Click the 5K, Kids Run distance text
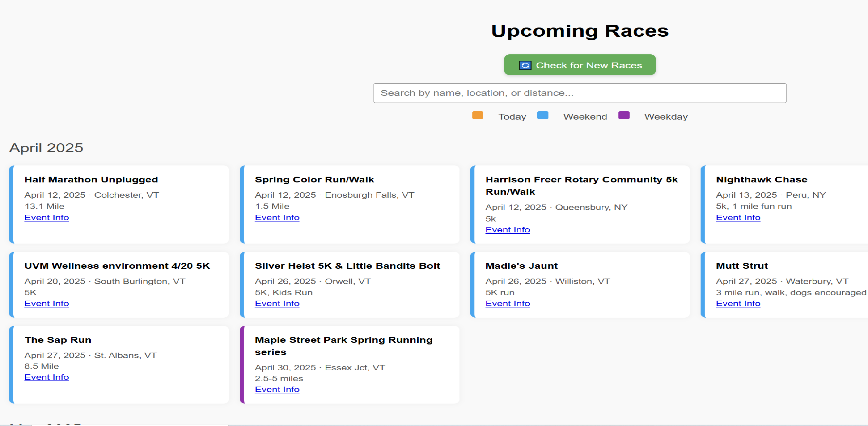 pyautogui.click(x=284, y=292)
